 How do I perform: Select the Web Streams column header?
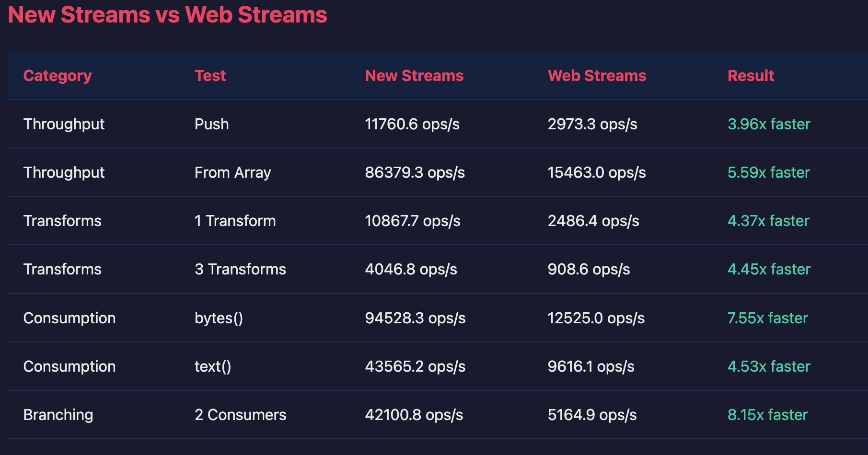(x=597, y=76)
